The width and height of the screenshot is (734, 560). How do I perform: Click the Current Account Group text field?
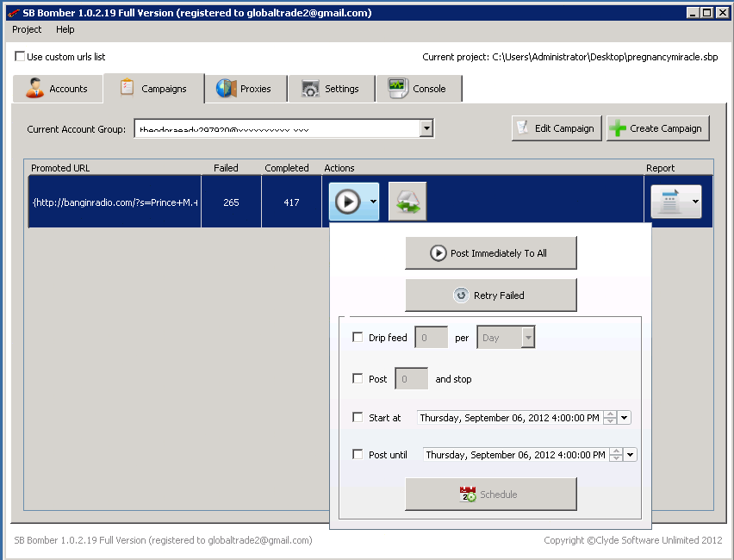(x=277, y=128)
